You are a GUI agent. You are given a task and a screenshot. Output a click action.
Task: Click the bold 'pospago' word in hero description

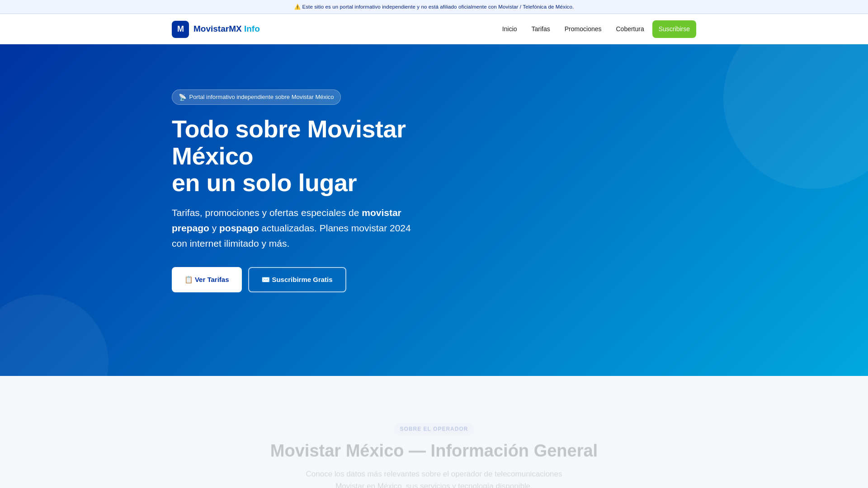click(x=239, y=228)
